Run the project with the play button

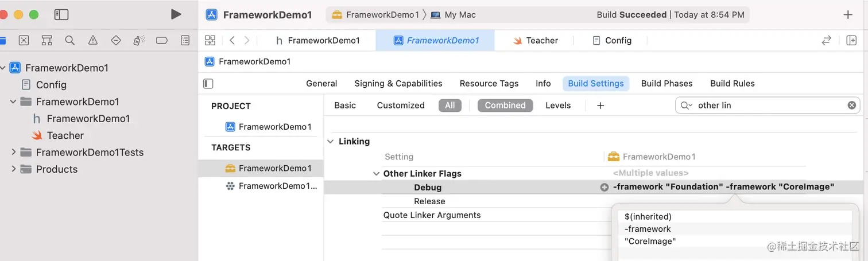[176, 14]
